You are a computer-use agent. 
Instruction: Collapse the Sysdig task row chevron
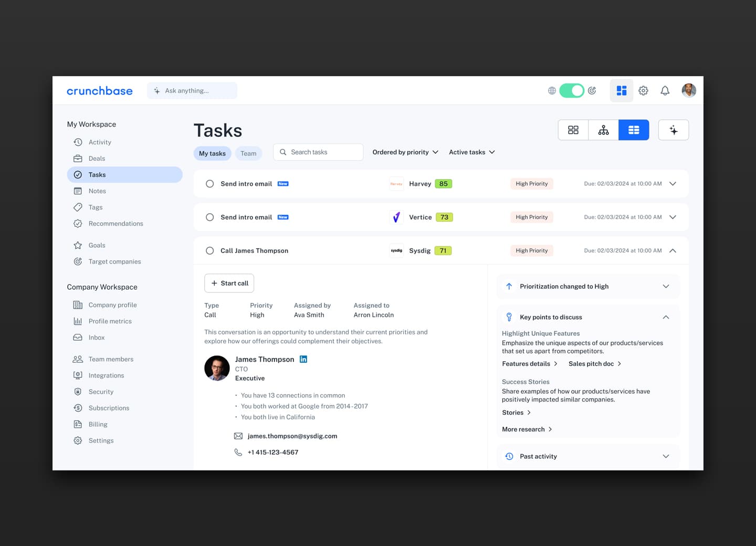[x=673, y=250]
